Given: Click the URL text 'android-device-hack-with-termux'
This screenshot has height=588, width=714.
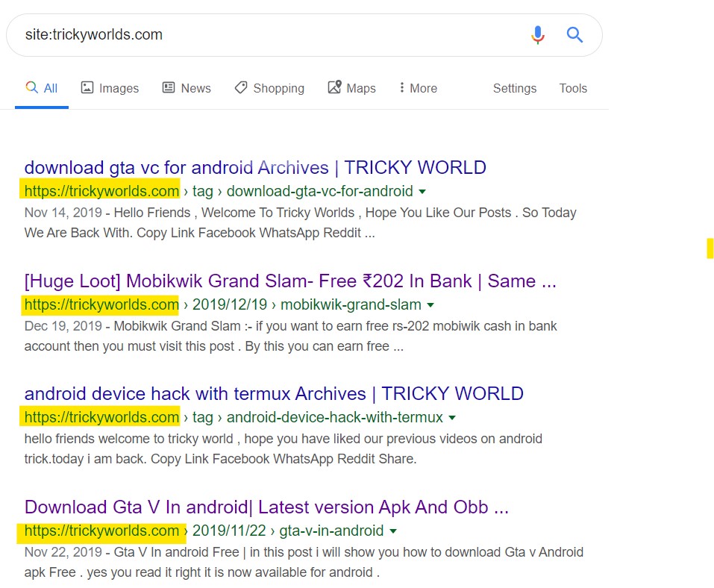Looking at the screenshot, I should [335, 417].
